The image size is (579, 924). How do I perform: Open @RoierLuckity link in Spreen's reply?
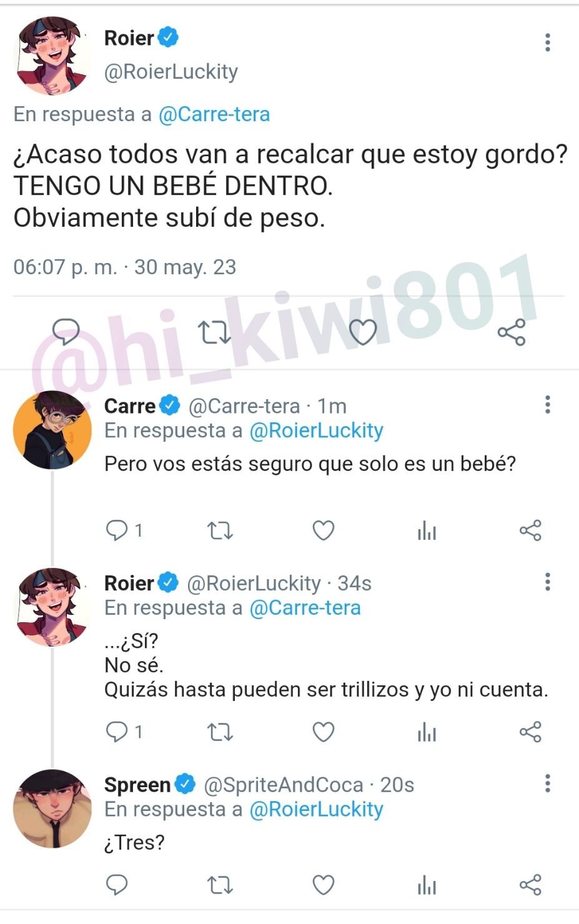(316, 810)
